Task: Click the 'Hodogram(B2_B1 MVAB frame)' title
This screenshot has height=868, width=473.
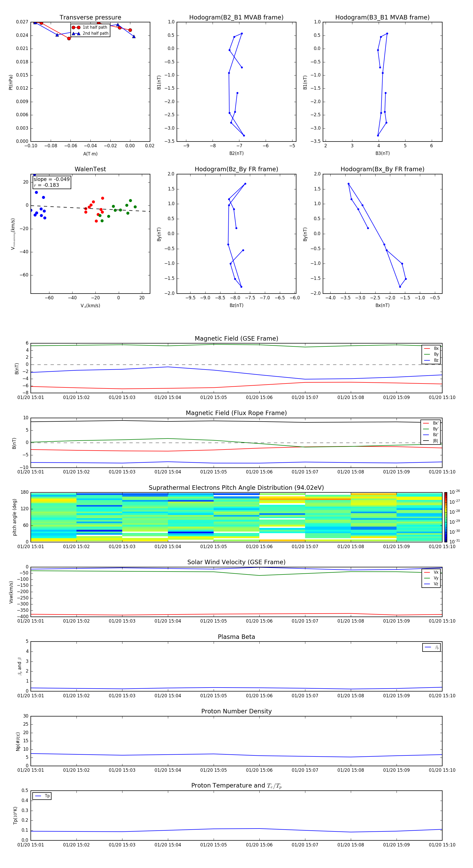Action: [236, 18]
